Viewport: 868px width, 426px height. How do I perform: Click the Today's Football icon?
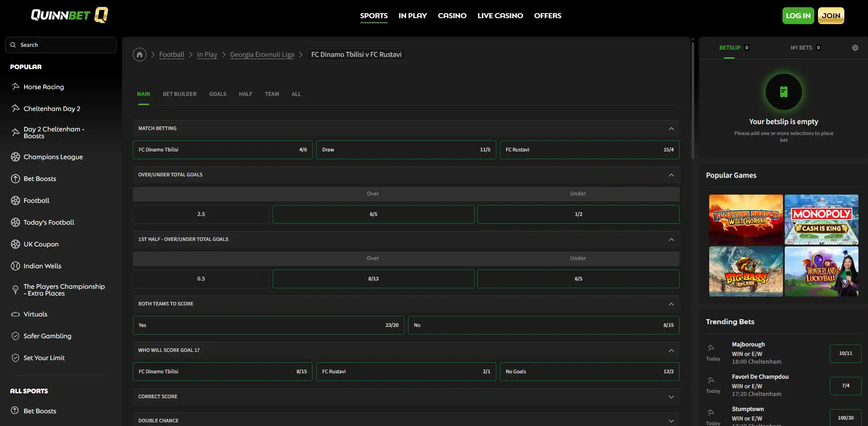(15, 222)
